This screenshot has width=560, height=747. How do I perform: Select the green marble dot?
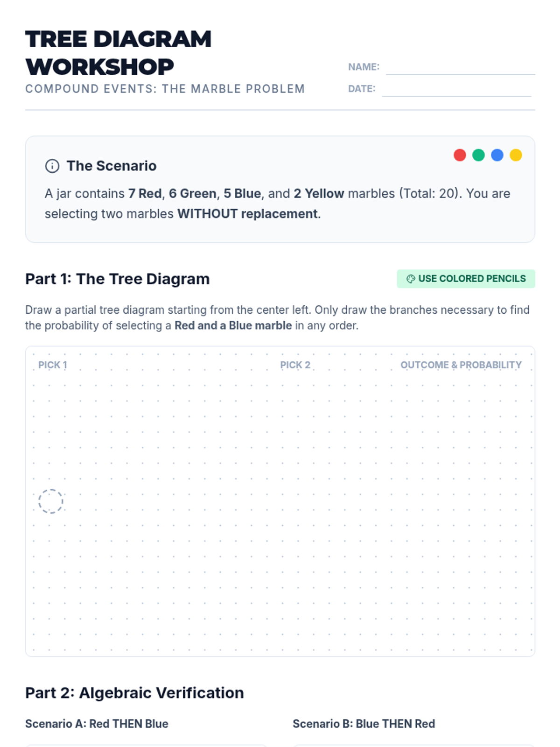(478, 155)
